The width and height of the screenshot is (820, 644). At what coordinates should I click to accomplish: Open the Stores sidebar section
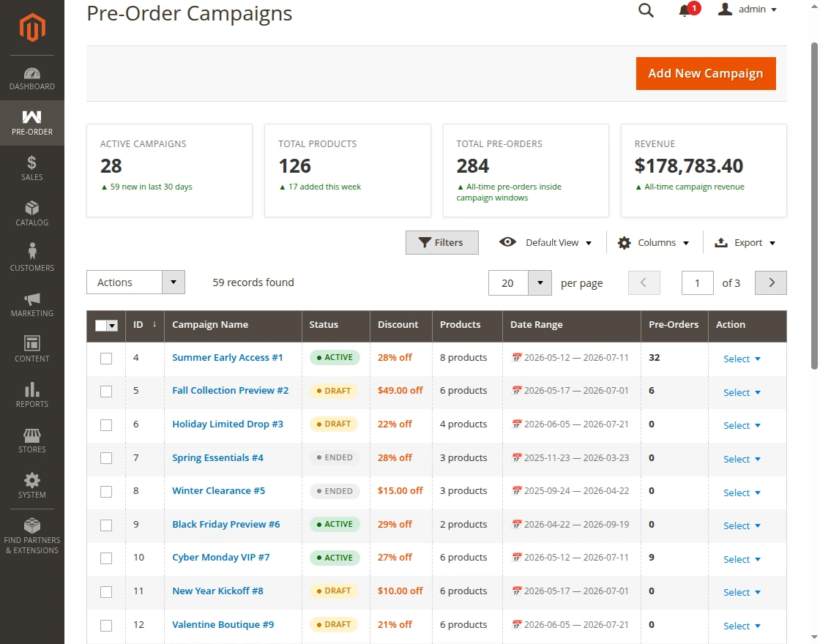tap(32, 441)
